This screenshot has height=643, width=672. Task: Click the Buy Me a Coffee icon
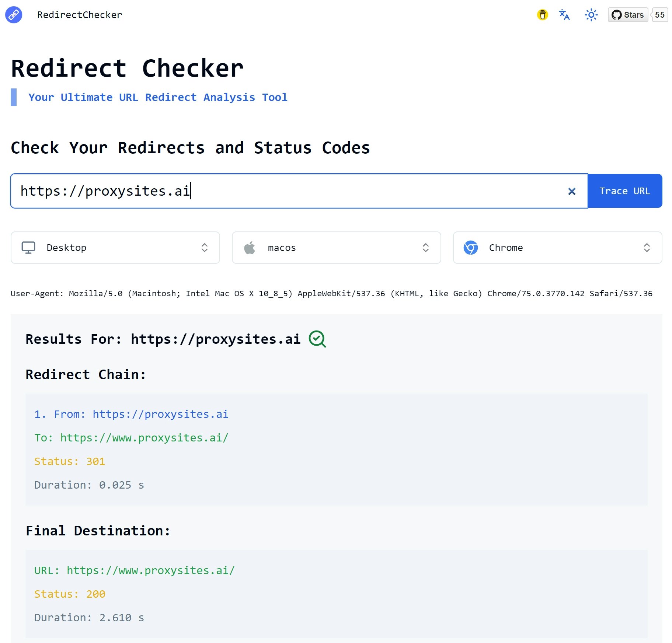point(542,15)
